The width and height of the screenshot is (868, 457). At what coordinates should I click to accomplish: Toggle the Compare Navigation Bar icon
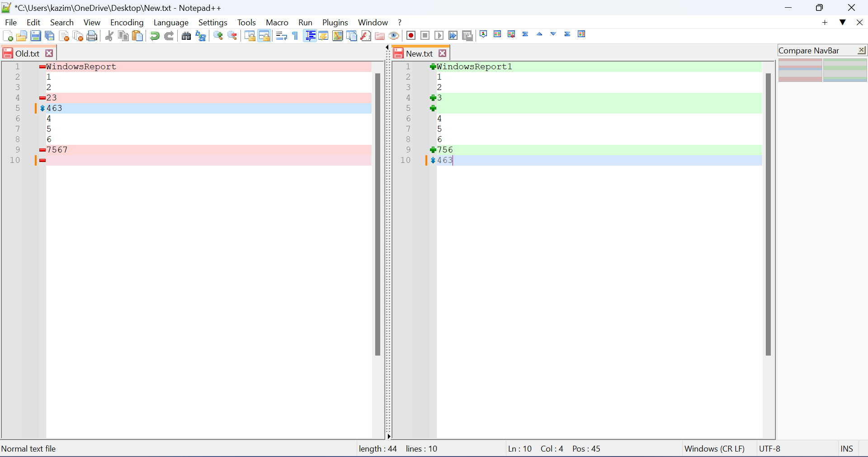581,34
